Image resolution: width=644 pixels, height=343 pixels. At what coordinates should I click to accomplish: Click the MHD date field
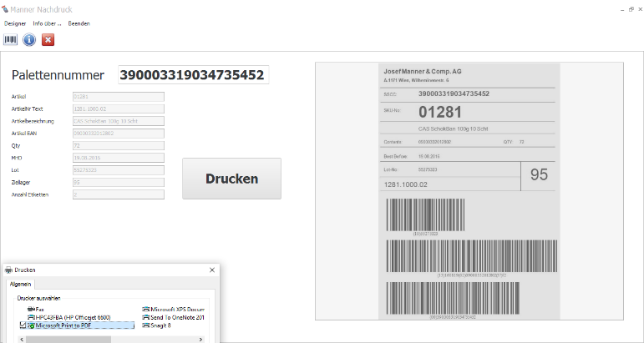point(119,158)
